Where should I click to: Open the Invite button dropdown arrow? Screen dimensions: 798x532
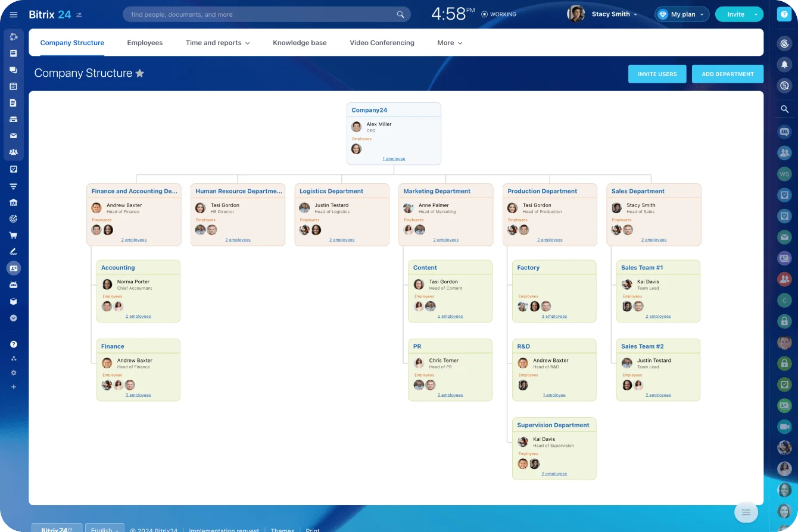tap(756, 14)
